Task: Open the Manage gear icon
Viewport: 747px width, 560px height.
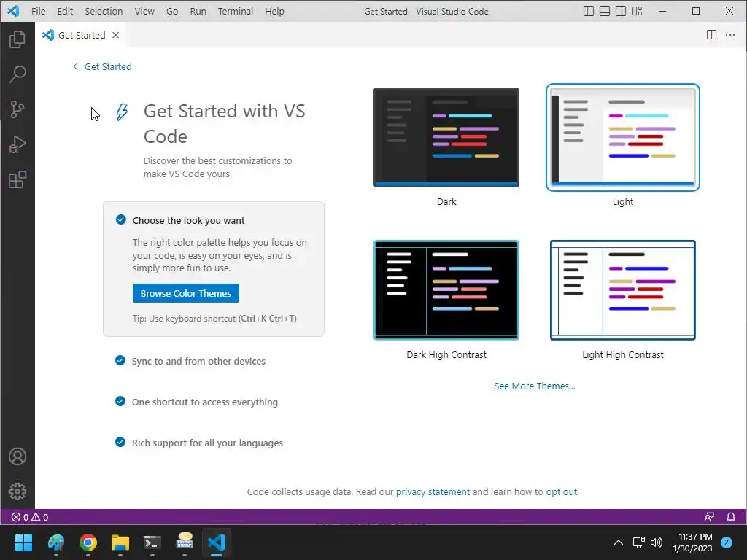Action: coord(18,491)
